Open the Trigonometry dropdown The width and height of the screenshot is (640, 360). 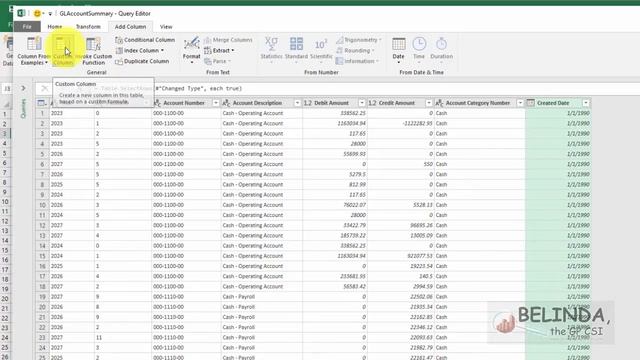[359, 40]
